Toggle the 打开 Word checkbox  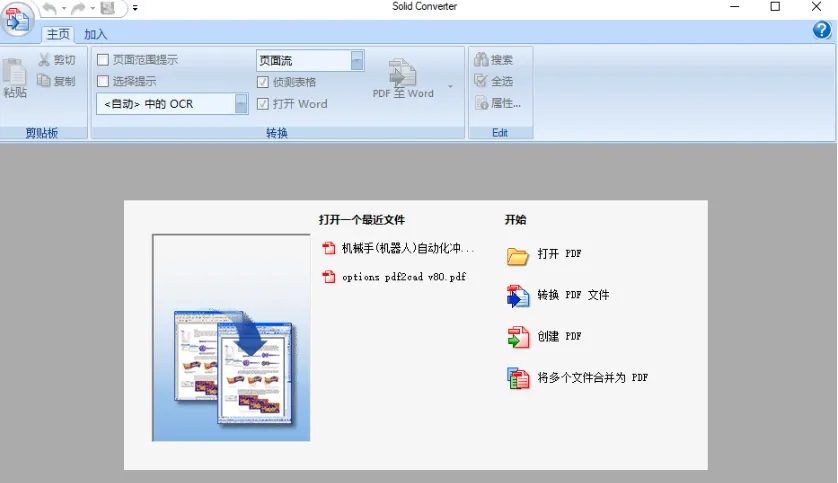pos(262,104)
